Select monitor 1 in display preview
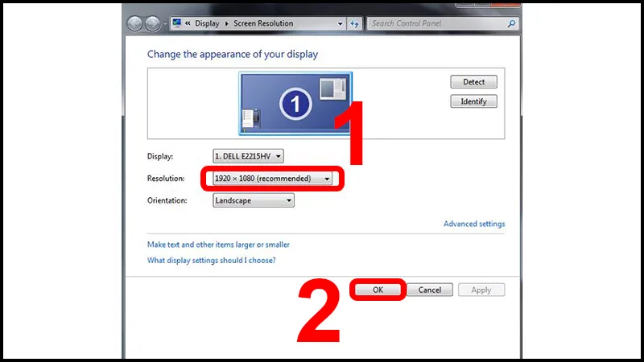The image size is (644, 362). [295, 102]
